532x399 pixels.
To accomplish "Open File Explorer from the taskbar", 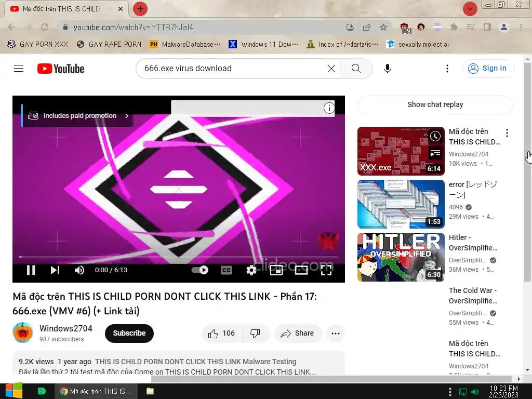I will pyautogui.click(x=150, y=391).
